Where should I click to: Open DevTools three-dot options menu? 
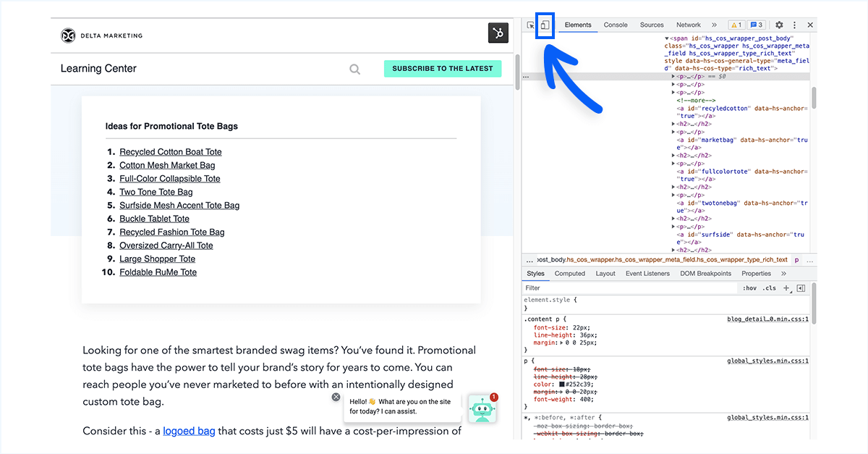[x=794, y=25]
